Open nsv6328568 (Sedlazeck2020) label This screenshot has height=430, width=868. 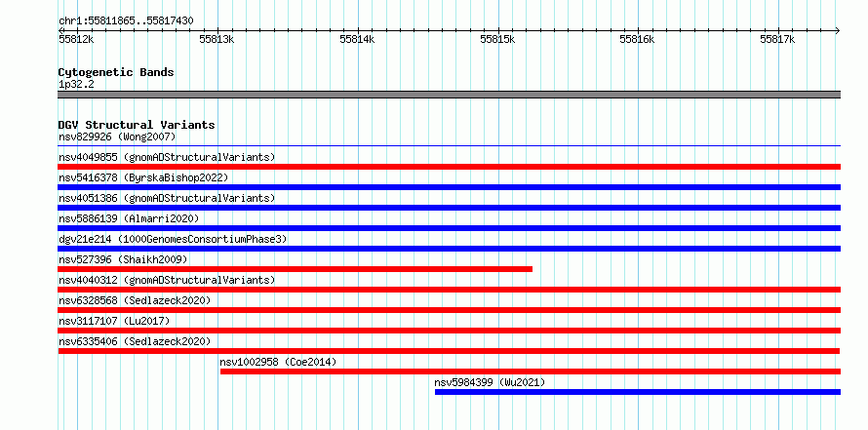(135, 300)
